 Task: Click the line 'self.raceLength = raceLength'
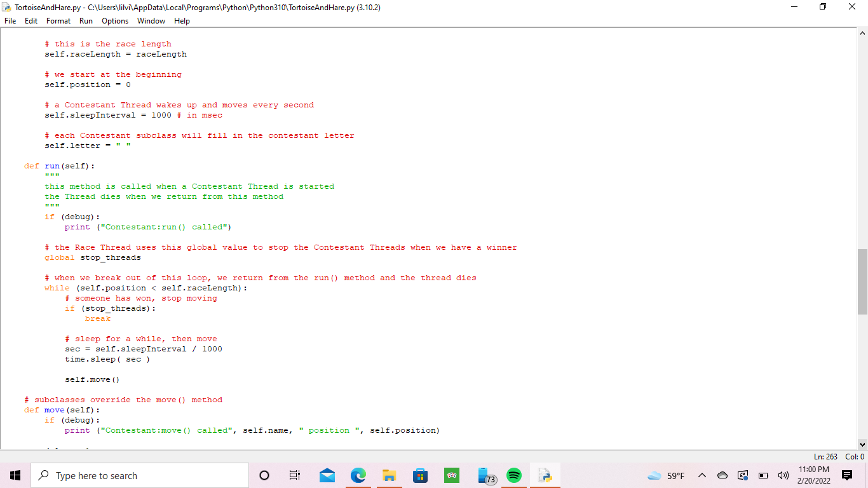[x=116, y=54]
